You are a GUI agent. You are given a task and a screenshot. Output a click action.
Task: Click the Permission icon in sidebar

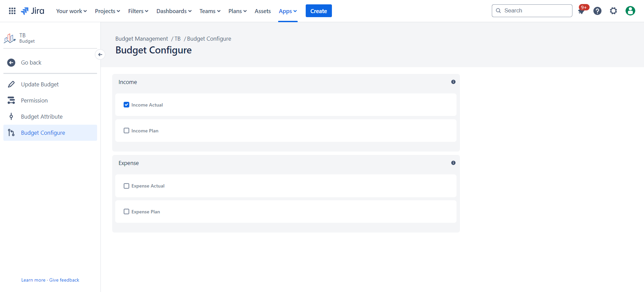11,100
